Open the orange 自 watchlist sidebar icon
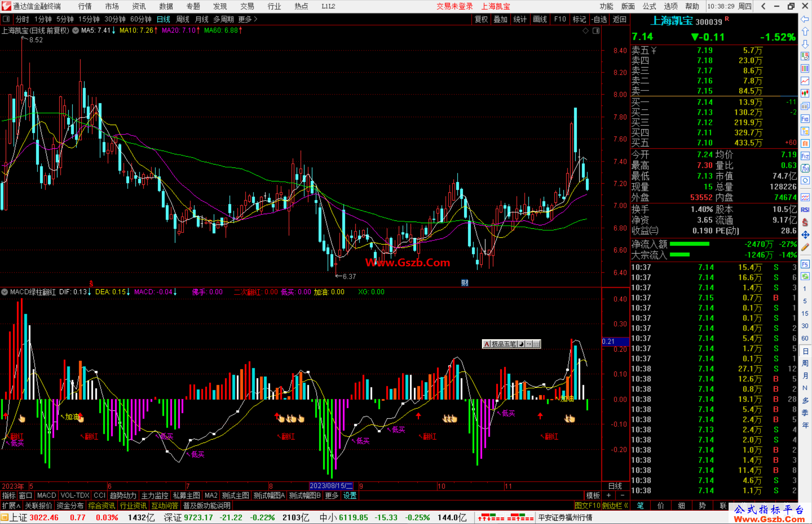This screenshot has width=812, height=524. (x=805, y=143)
